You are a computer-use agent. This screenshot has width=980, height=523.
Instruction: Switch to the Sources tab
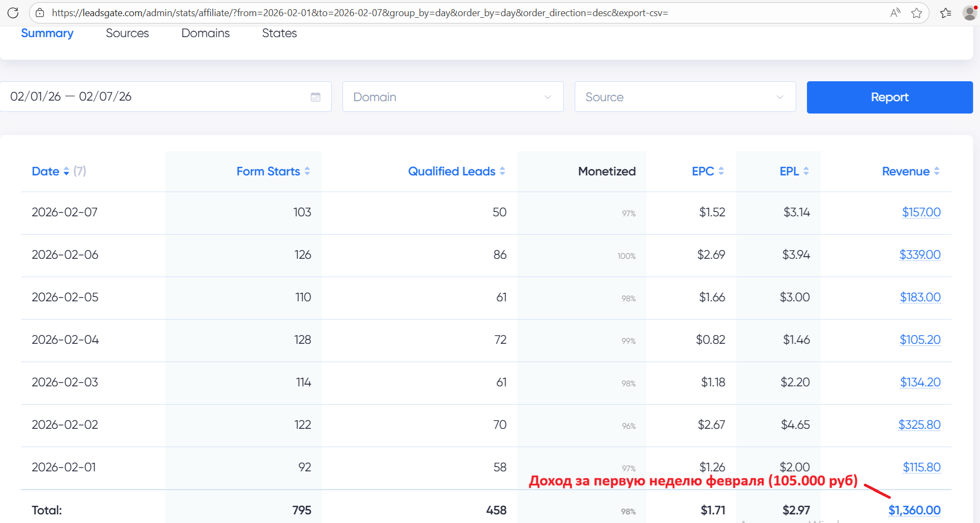click(127, 33)
